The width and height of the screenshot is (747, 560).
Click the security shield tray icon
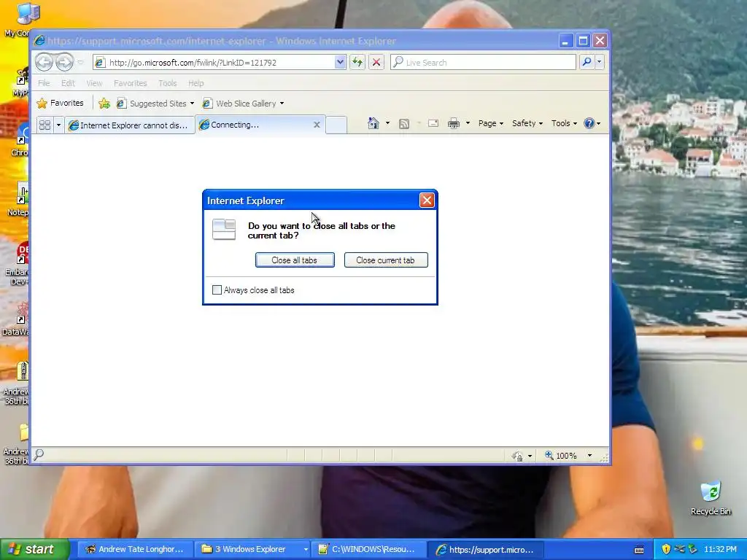(666, 549)
